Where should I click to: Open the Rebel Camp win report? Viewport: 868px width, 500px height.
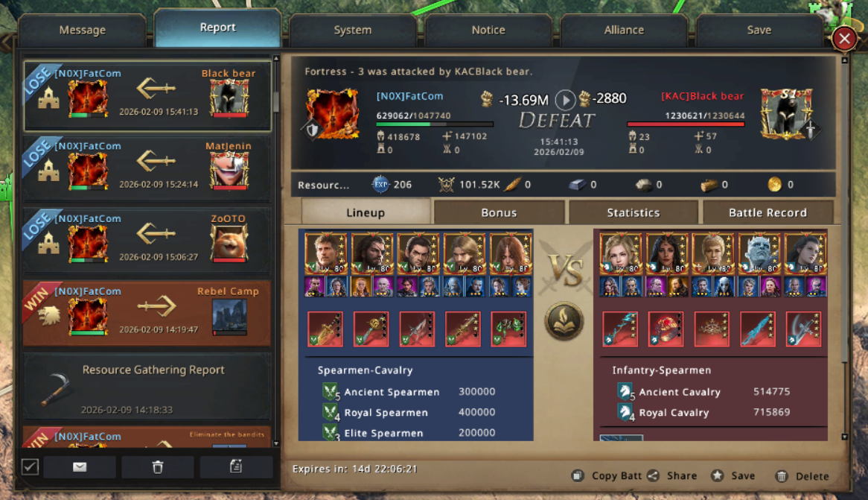point(147,313)
